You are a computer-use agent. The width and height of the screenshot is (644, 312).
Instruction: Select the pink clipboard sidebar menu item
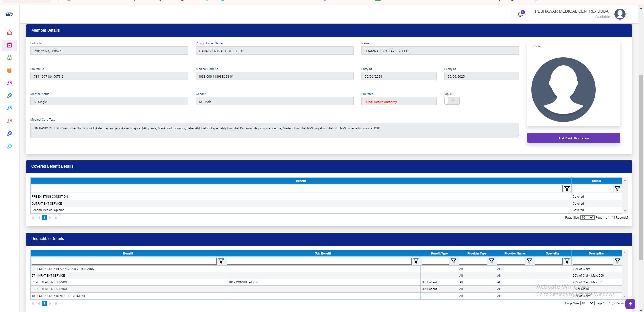9,45
